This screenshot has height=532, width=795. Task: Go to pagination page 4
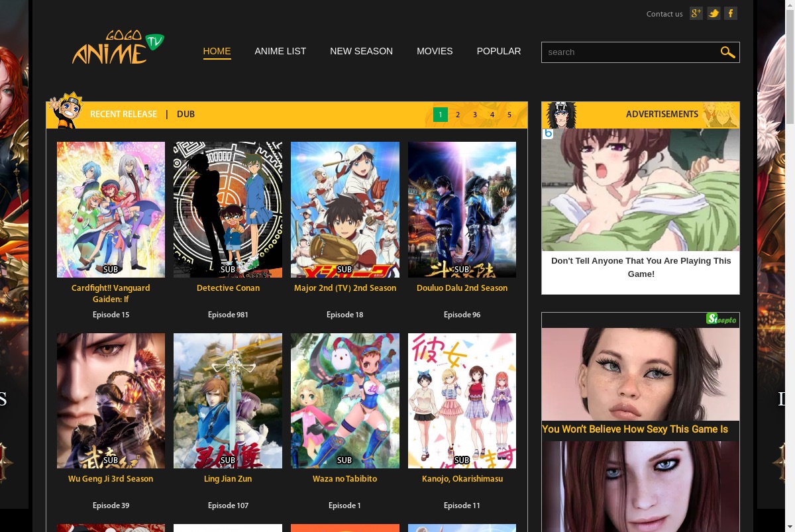[492, 115]
